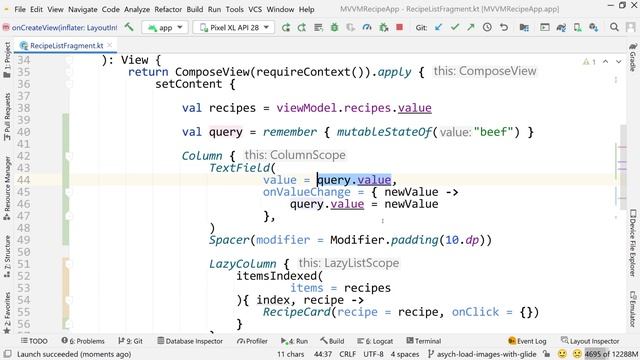This screenshot has height=360, width=640.
Task: Open the VCS menu
Action: pos(255,9)
